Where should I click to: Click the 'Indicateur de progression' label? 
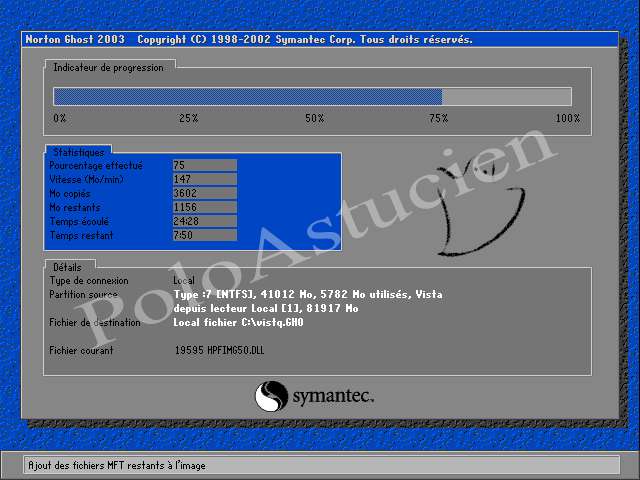(x=108, y=68)
